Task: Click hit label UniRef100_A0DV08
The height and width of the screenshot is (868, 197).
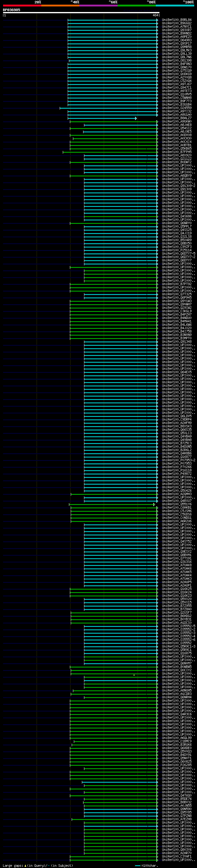Action: [177, 135]
